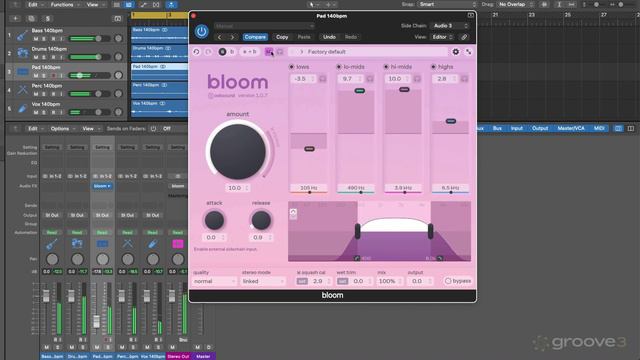Mute the Bass 140bpm track

click(x=36, y=39)
